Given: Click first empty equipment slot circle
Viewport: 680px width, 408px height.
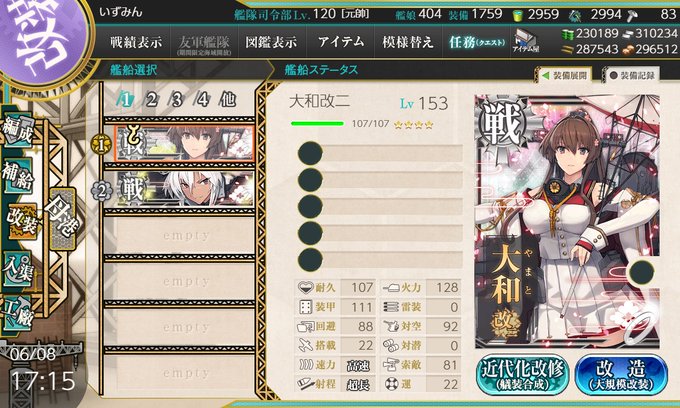Looking at the screenshot, I should (x=310, y=153).
